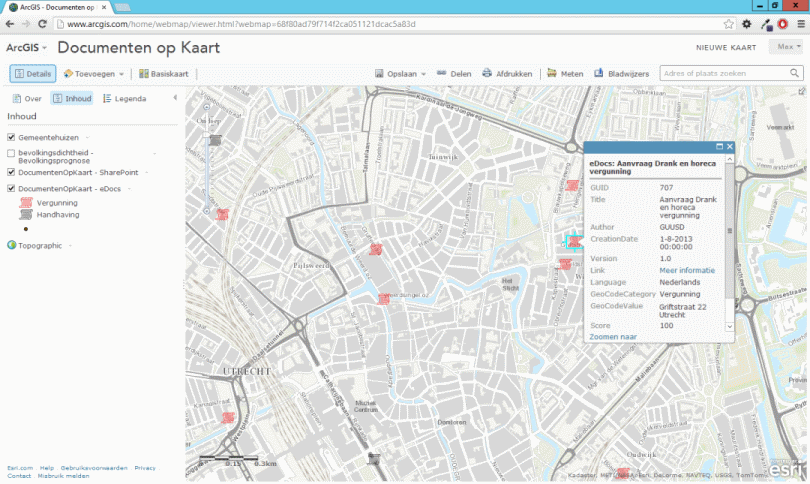This screenshot has height=484, width=810.
Task: Select the cyan-highlighted map marker
Action: pos(574,242)
